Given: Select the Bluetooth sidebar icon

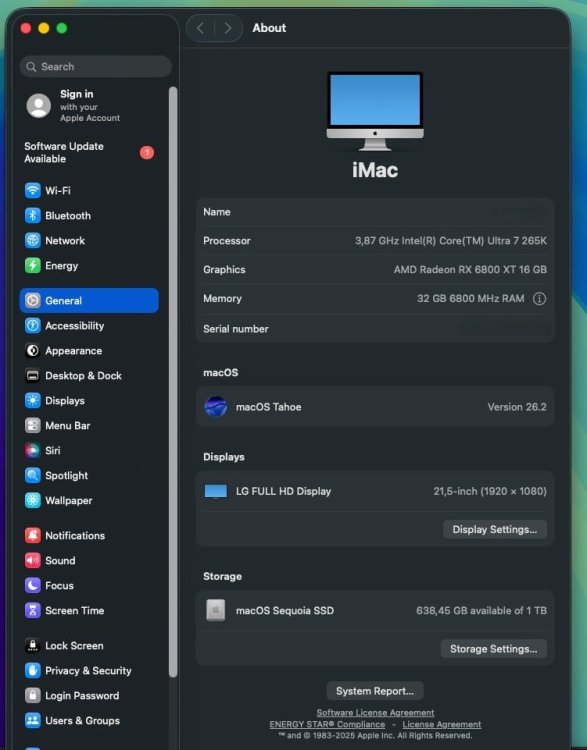Looking at the screenshot, I should 33,216.
